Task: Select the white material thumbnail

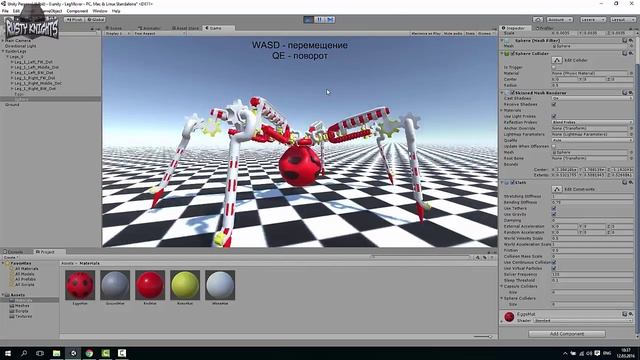Action: (220, 285)
